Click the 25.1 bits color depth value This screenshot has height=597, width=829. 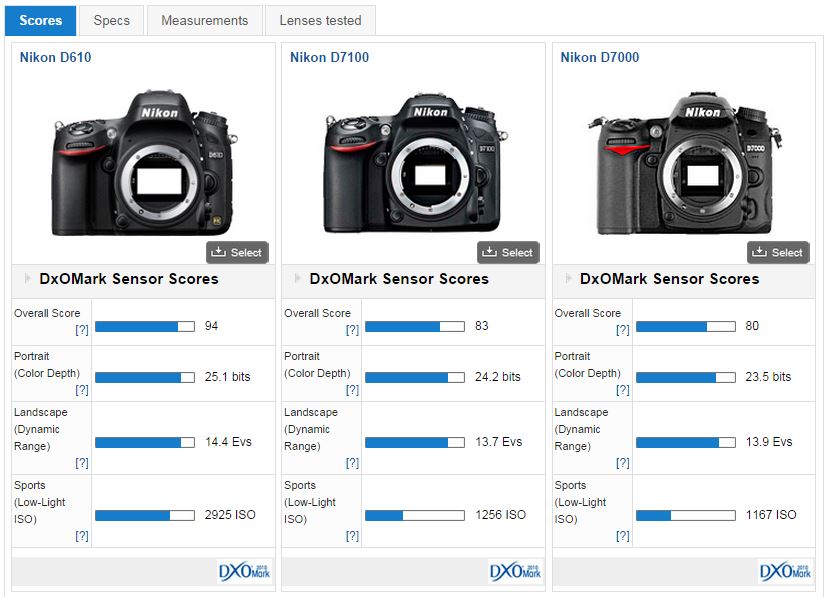(x=227, y=376)
